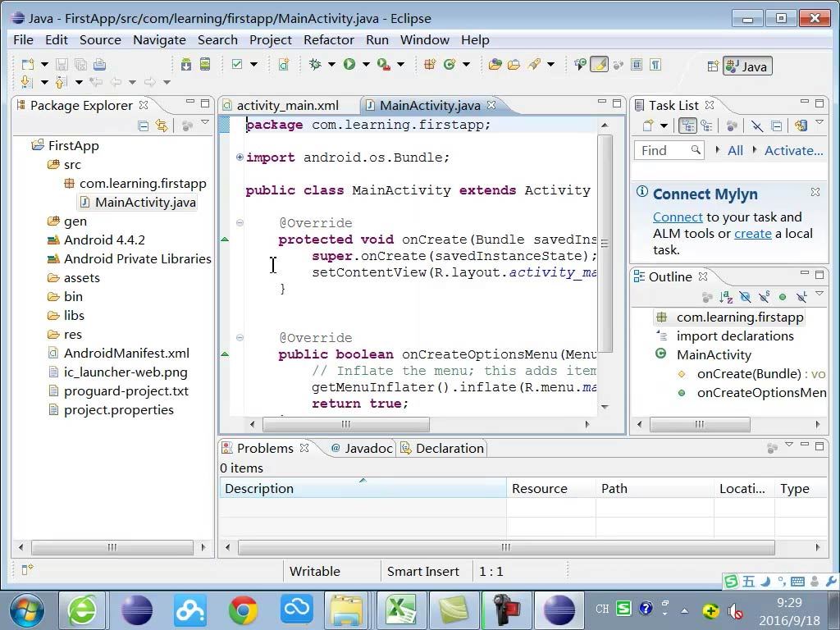Click the Open Type icon in toolbar
Viewport: 840px width, 630px height.
pos(495,64)
